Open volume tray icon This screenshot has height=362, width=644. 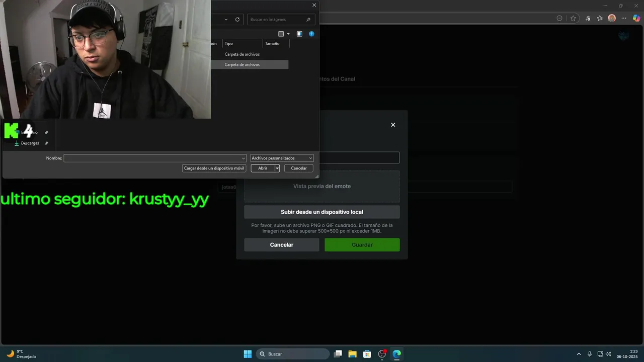[609, 354]
